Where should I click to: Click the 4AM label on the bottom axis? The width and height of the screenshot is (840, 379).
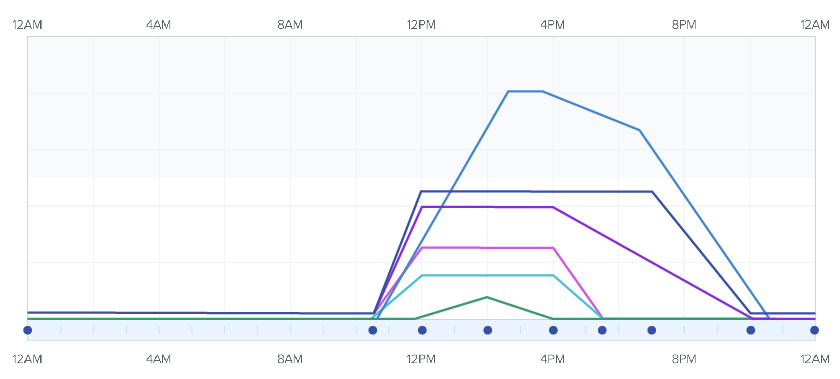coord(158,359)
